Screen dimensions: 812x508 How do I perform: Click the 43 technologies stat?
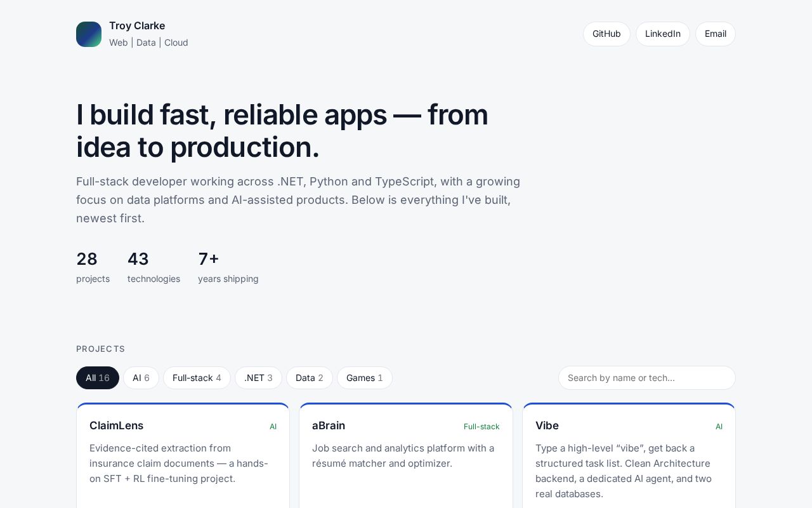pyautogui.click(x=154, y=267)
